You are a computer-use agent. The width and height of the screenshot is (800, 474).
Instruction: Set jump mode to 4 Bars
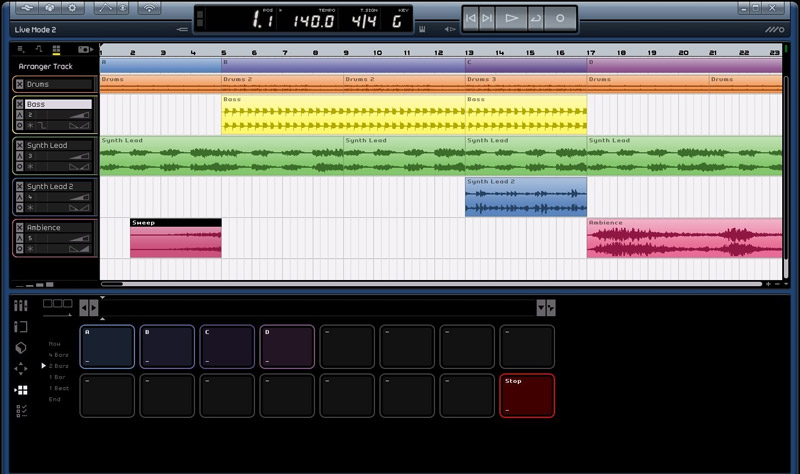click(x=58, y=355)
